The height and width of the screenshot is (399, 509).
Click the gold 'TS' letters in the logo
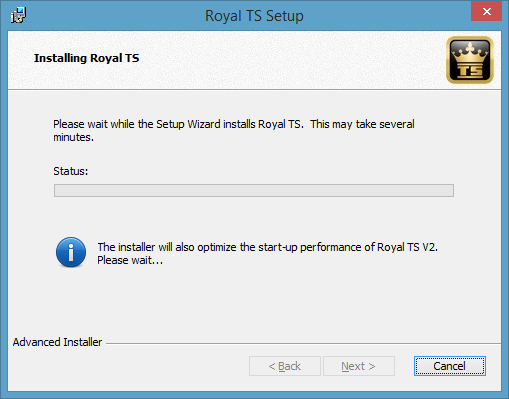(470, 70)
